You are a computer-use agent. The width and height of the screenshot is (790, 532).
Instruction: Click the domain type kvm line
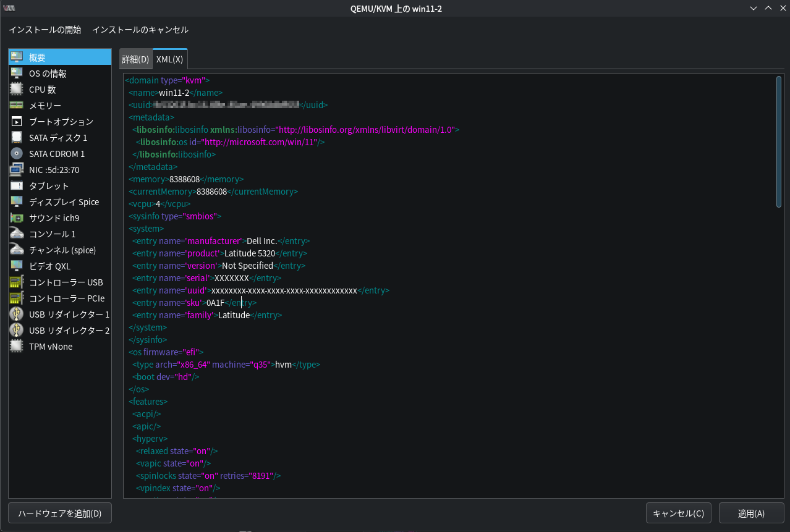click(168, 80)
